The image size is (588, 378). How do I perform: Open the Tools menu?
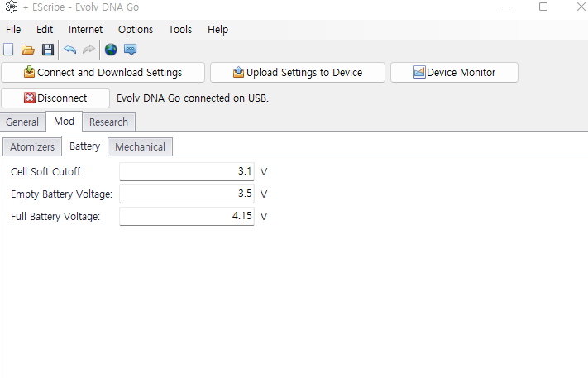point(180,29)
